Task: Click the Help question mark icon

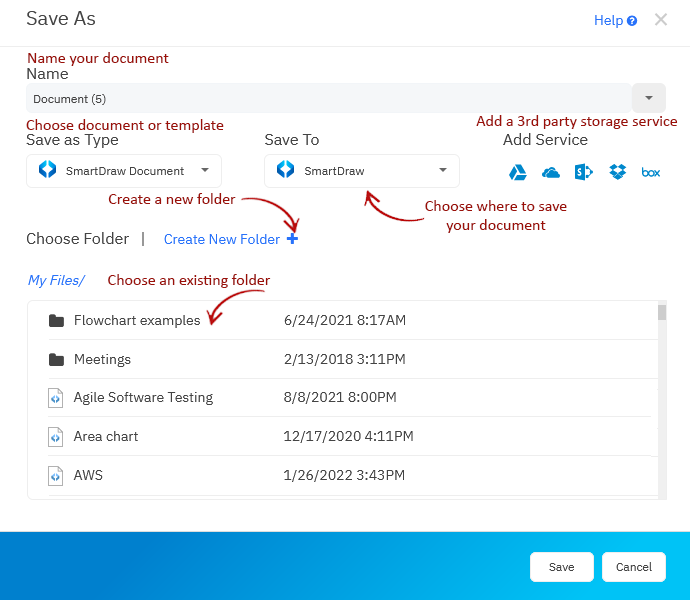Action: [x=632, y=21]
